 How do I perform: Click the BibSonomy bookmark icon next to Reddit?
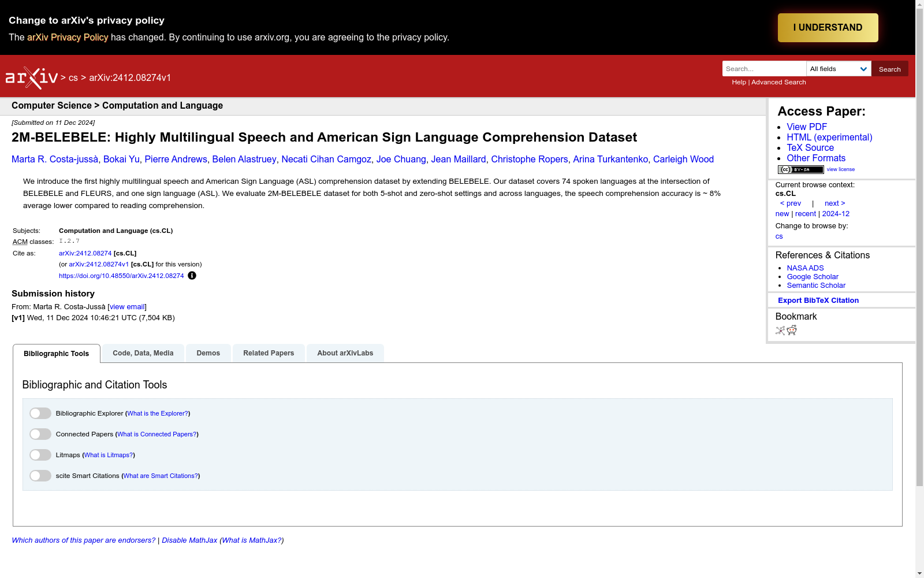point(780,331)
